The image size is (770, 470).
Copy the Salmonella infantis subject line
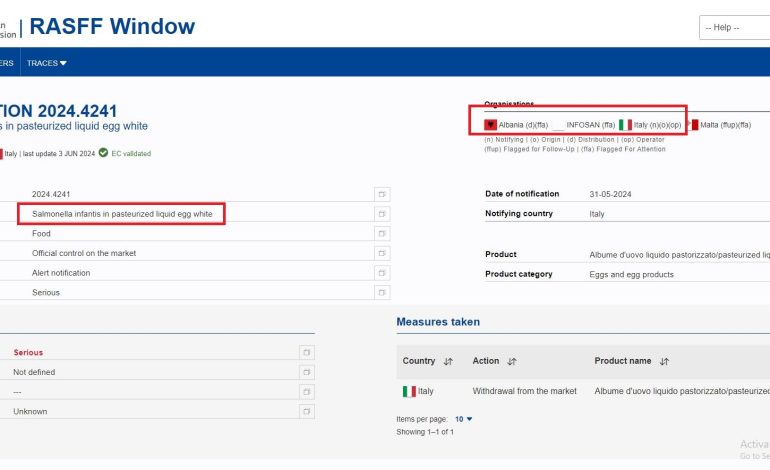[x=382, y=214]
